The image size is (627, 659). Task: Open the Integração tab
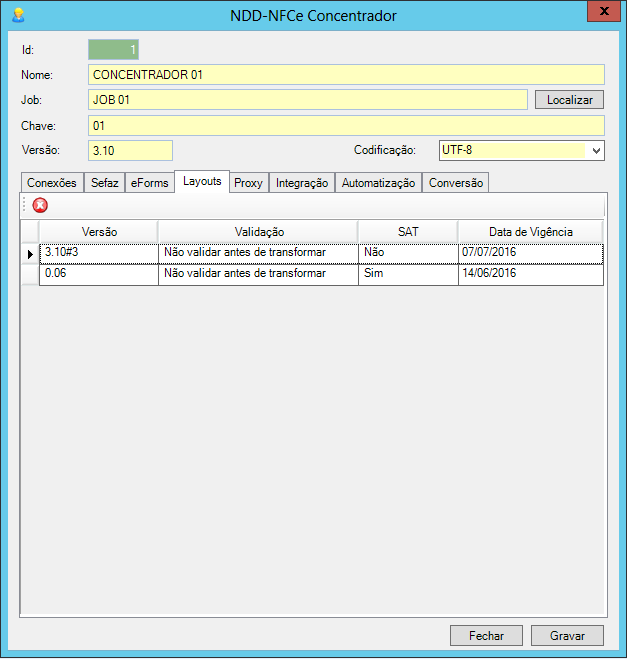pyautogui.click(x=301, y=183)
